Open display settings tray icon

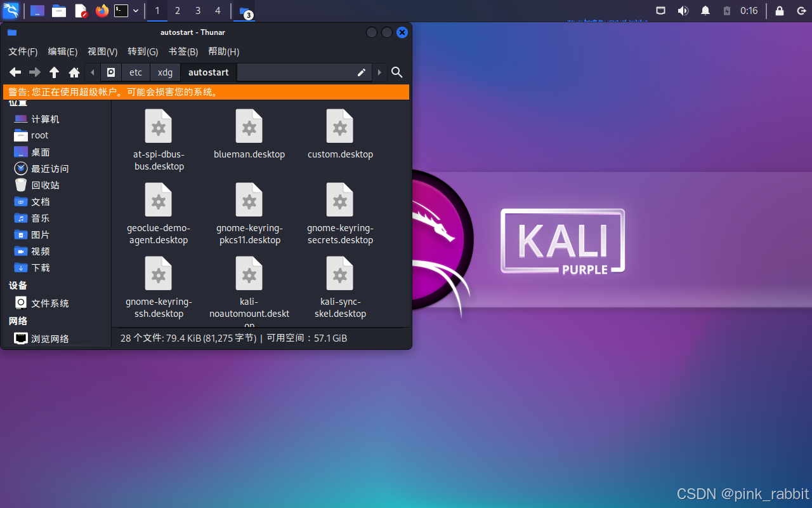click(x=660, y=11)
